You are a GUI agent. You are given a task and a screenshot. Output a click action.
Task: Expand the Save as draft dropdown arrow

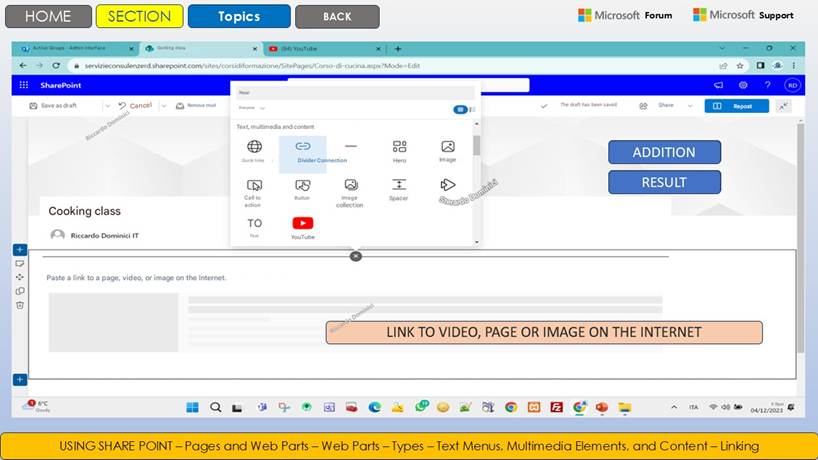point(107,106)
